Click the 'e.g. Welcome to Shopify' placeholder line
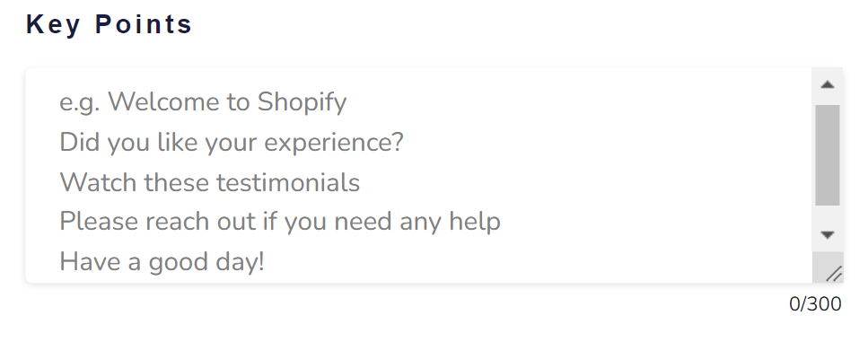Screen dimensions: 868x342 [203, 102]
